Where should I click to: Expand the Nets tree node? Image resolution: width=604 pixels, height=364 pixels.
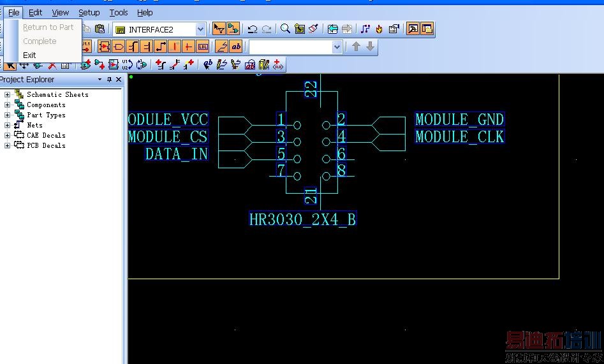(x=7, y=125)
